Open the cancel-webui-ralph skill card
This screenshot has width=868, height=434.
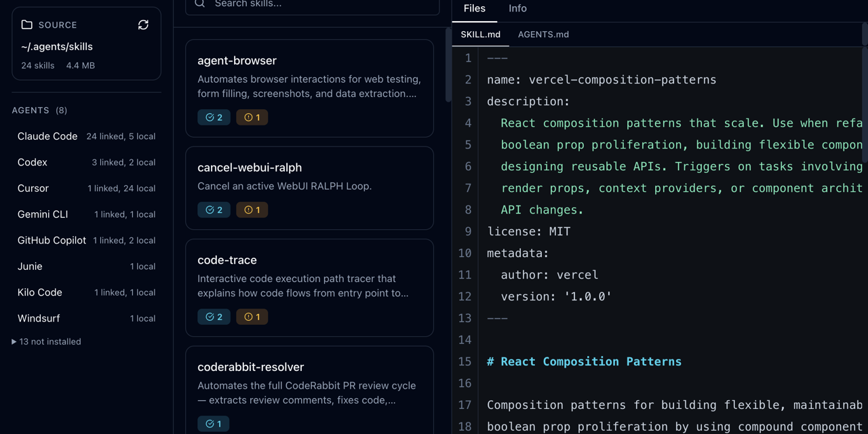pyautogui.click(x=309, y=188)
